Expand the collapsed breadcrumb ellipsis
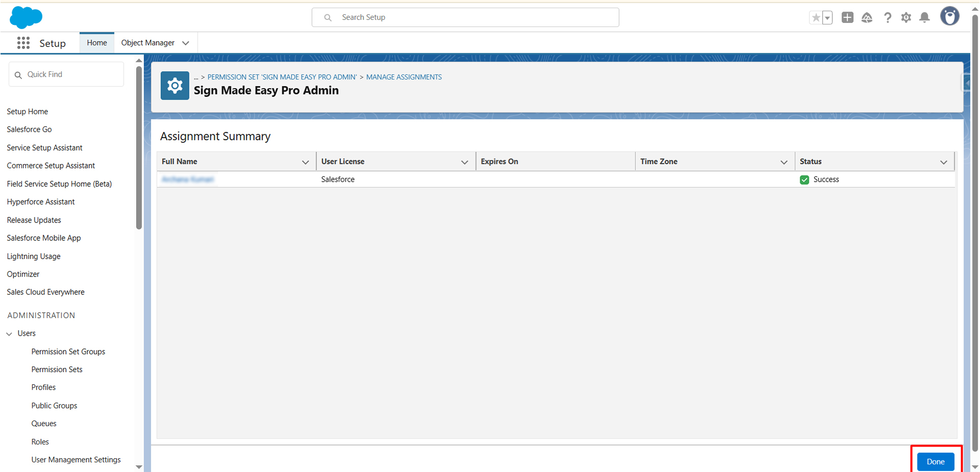 coord(196,77)
